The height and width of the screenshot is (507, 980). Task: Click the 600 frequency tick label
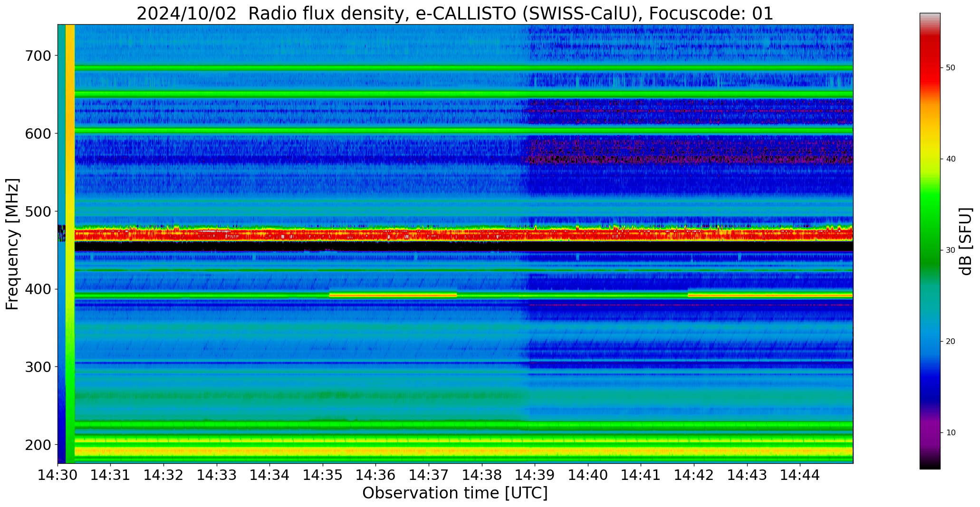click(x=37, y=134)
